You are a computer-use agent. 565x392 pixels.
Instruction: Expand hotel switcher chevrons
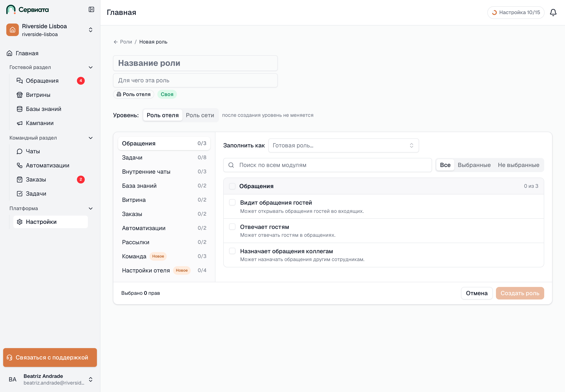[x=91, y=30]
